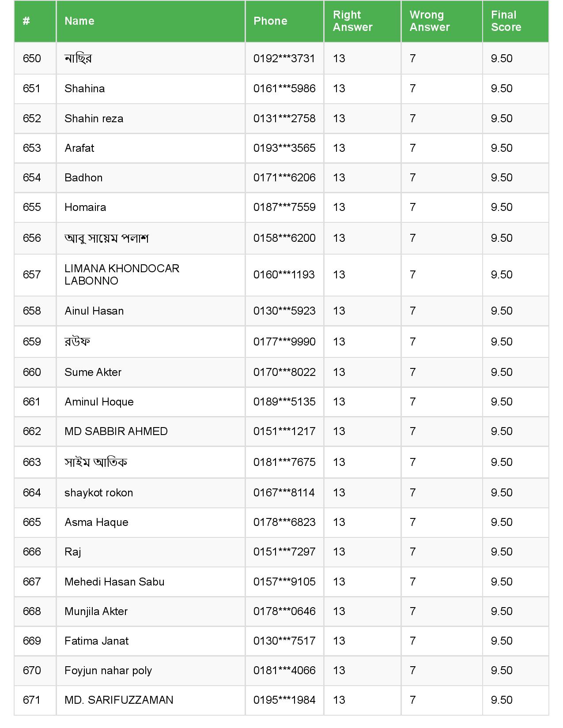Screen dimensions: 563x728
Task: Click the name MD. SARIFUZZAMAN
Action: pos(119,700)
